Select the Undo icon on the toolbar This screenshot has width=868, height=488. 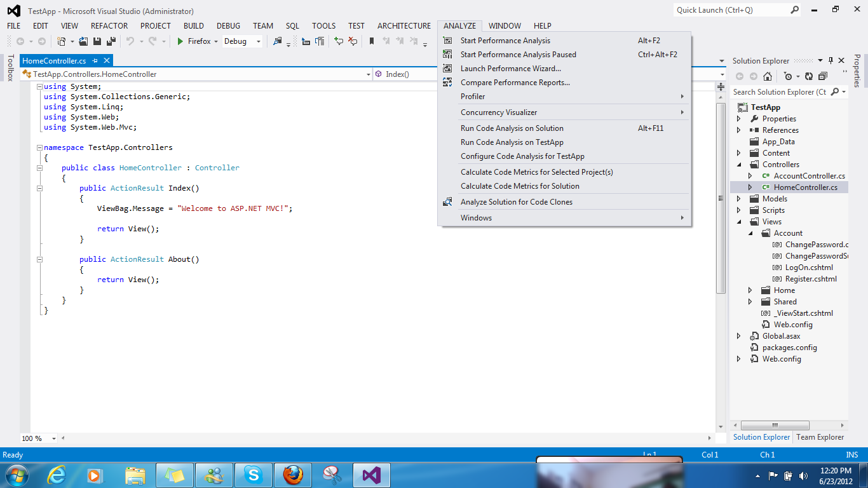pos(131,41)
